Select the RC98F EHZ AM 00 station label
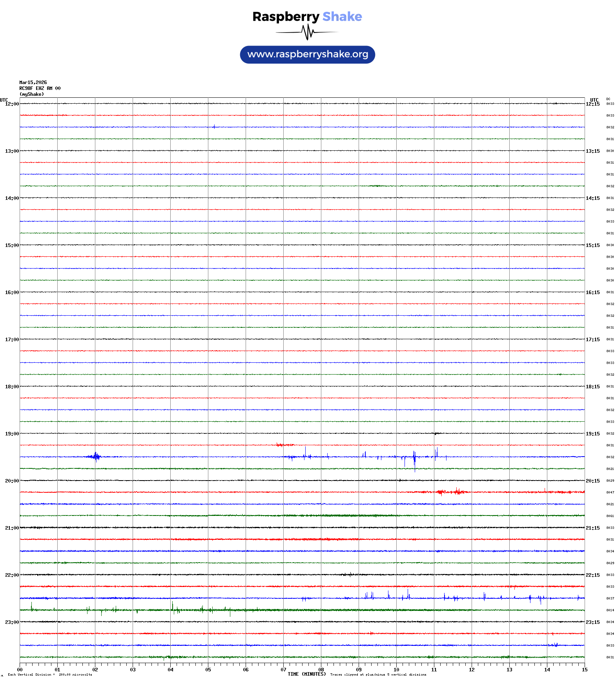The image size is (616, 680). 40,88
